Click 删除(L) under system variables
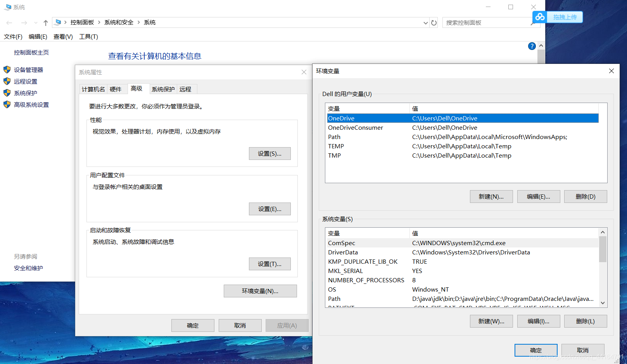627x364 pixels. pos(586,321)
